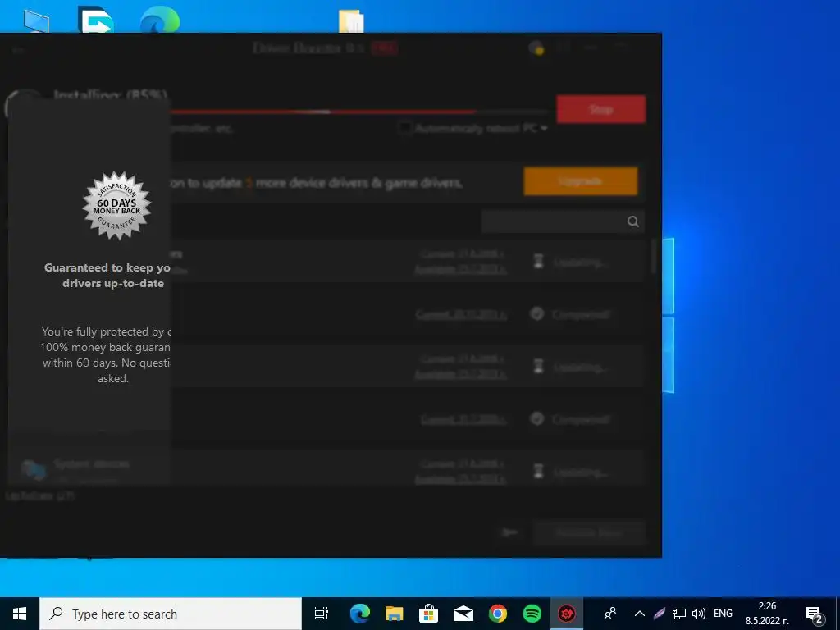Click the Activate Now button in the footer
This screenshot has width=840, height=630.
589,532
